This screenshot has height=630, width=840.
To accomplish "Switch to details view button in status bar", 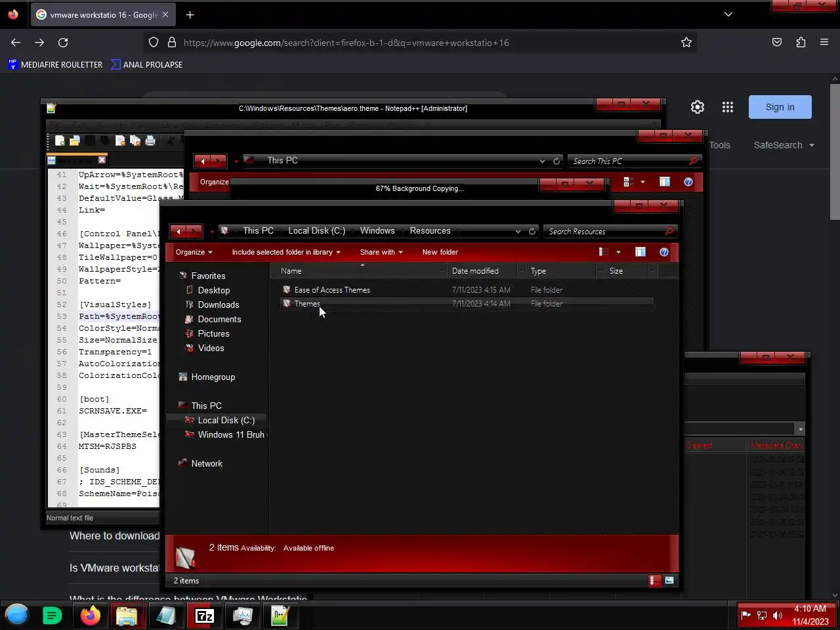I will pos(654,581).
